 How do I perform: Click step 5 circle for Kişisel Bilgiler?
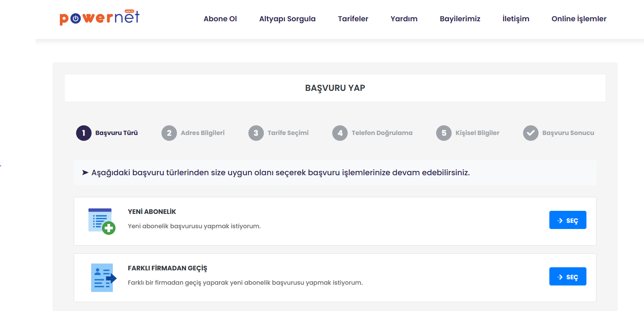point(444,133)
